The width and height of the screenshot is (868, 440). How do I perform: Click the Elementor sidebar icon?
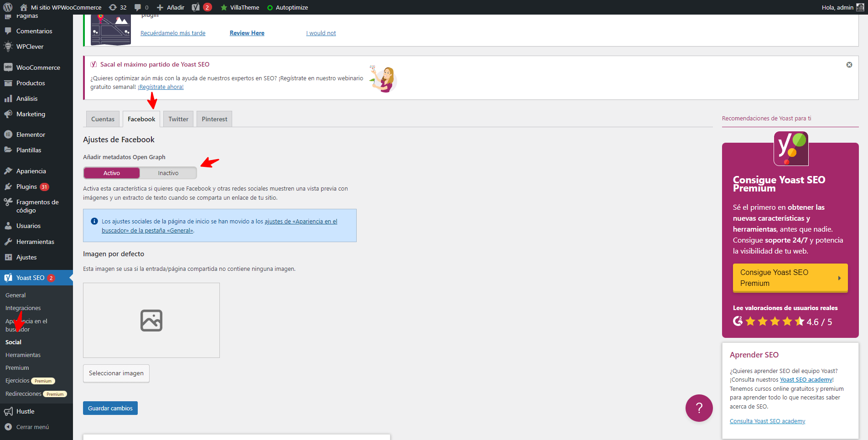click(8, 135)
